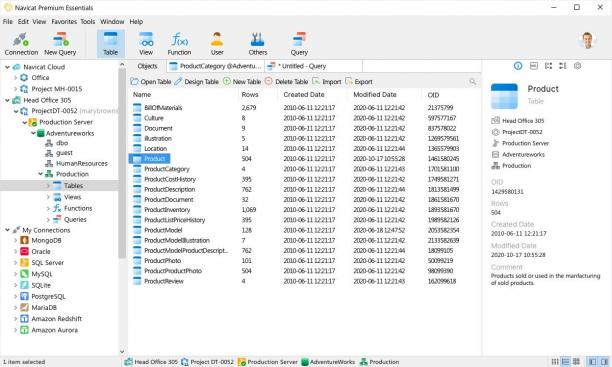Click Import button
This screenshot has width=612, height=367.
(x=327, y=82)
